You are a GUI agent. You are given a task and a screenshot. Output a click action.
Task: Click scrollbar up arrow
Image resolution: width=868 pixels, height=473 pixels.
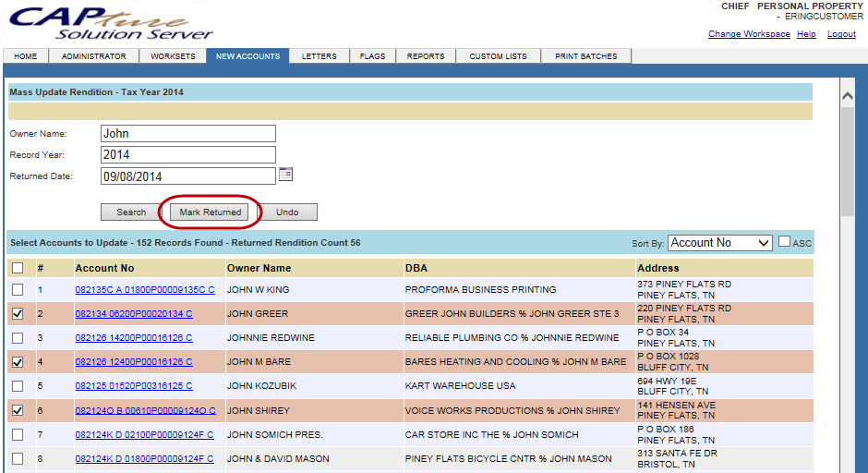click(x=847, y=95)
